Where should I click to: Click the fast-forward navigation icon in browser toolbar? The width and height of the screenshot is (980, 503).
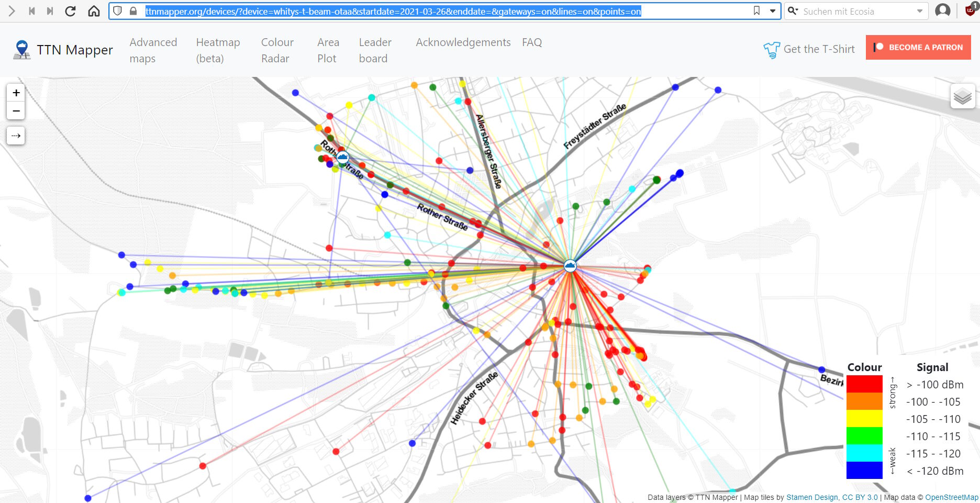(50, 11)
